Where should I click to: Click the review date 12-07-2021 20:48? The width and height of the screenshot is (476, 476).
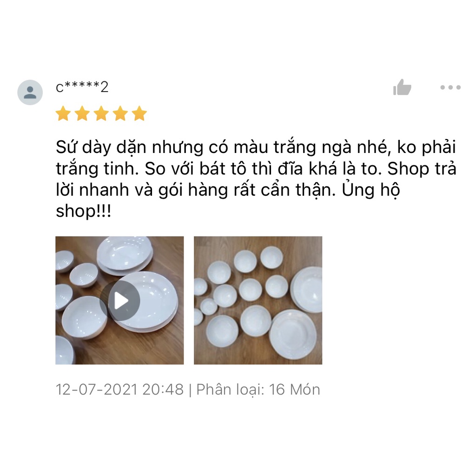120,390
